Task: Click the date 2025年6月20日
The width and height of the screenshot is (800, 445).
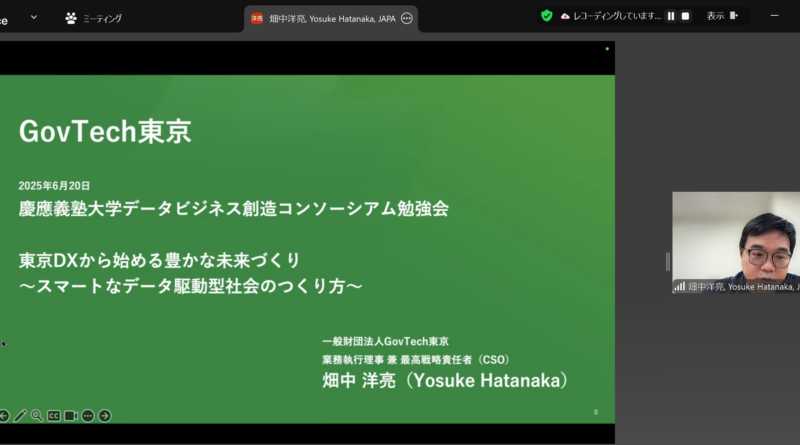Action: [x=54, y=186]
